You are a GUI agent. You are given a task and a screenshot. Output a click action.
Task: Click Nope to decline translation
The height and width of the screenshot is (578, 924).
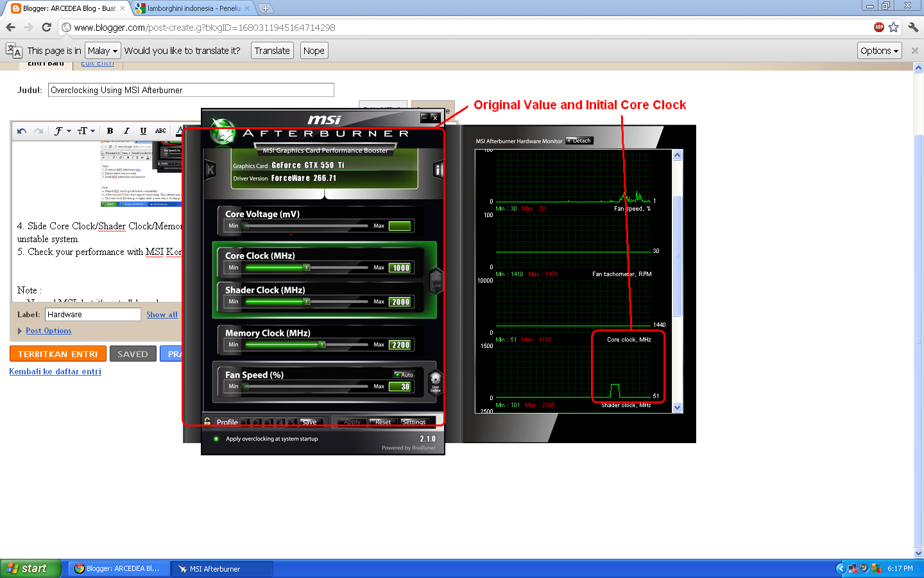314,51
